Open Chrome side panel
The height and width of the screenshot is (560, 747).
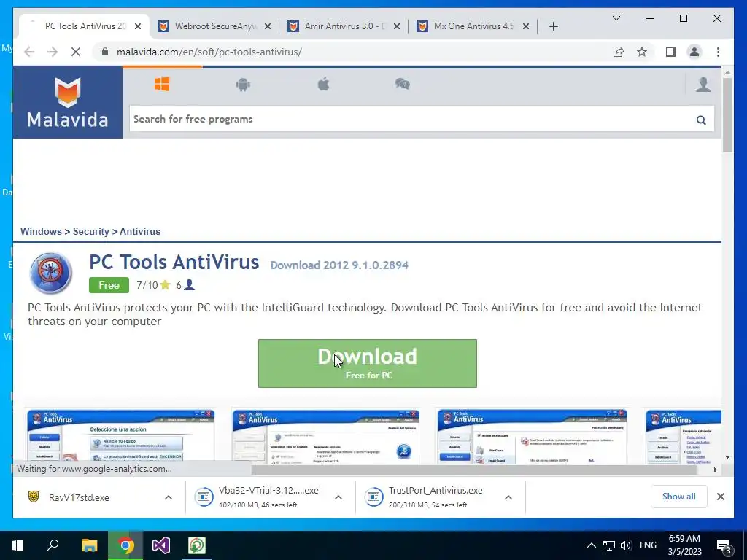click(671, 52)
